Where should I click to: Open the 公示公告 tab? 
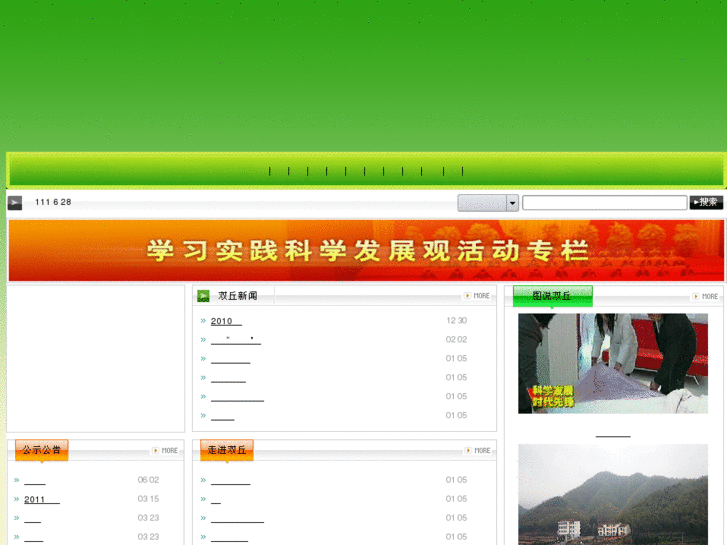(x=42, y=450)
